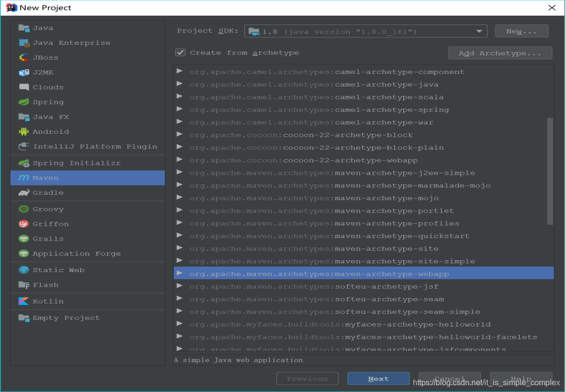Expand maven-archetype-quickstart node

pyautogui.click(x=180, y=236)
